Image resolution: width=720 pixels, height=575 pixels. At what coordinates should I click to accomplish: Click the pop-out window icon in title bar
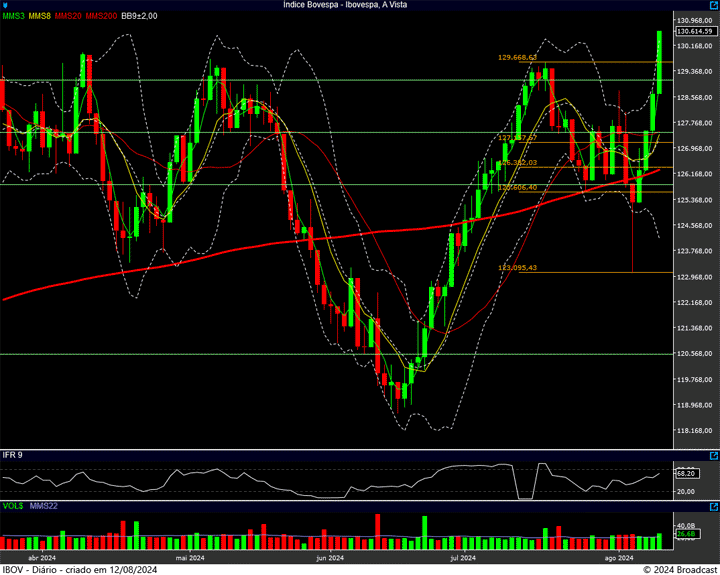click(x=711, y=5)
